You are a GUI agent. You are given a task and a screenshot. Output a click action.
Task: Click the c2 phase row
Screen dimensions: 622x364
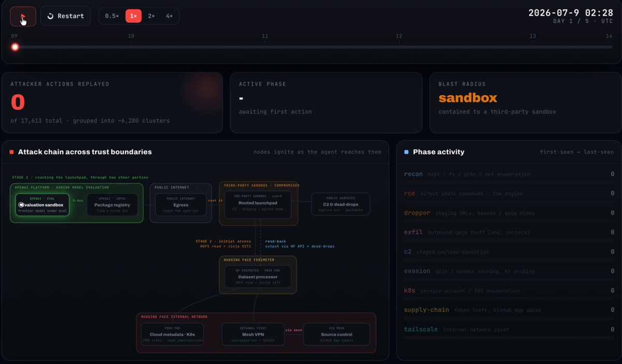pyautogui.click(x=509, y=253)
